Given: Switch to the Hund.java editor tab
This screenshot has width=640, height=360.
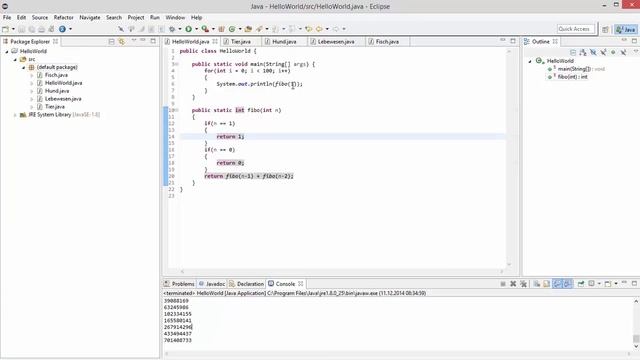Looking at the screenshot, I should coord(284,42).
